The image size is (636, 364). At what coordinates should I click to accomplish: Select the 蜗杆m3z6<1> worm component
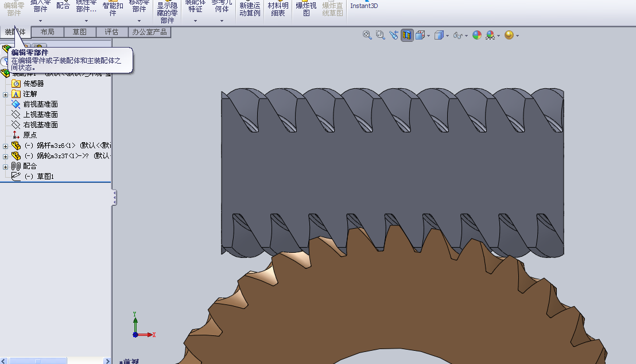(x=61, y=146)
